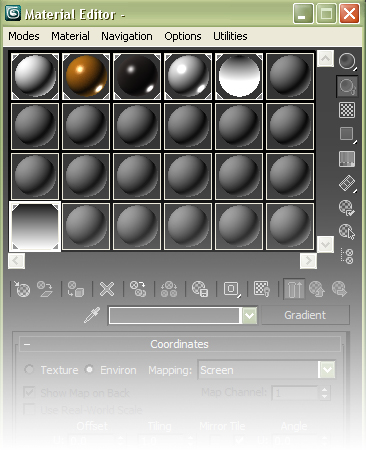Close the Material Editor window
The image size is (366, 450).
[349, 14]
